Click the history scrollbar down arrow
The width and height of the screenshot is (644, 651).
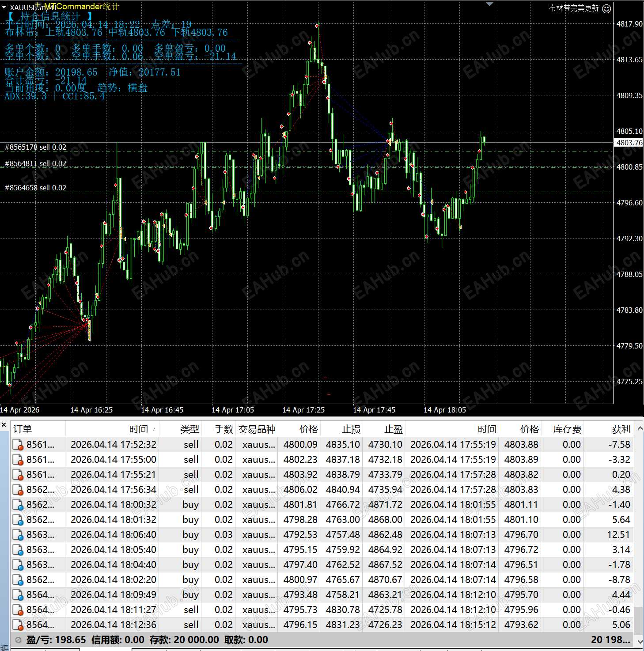[x=639, y=641]
